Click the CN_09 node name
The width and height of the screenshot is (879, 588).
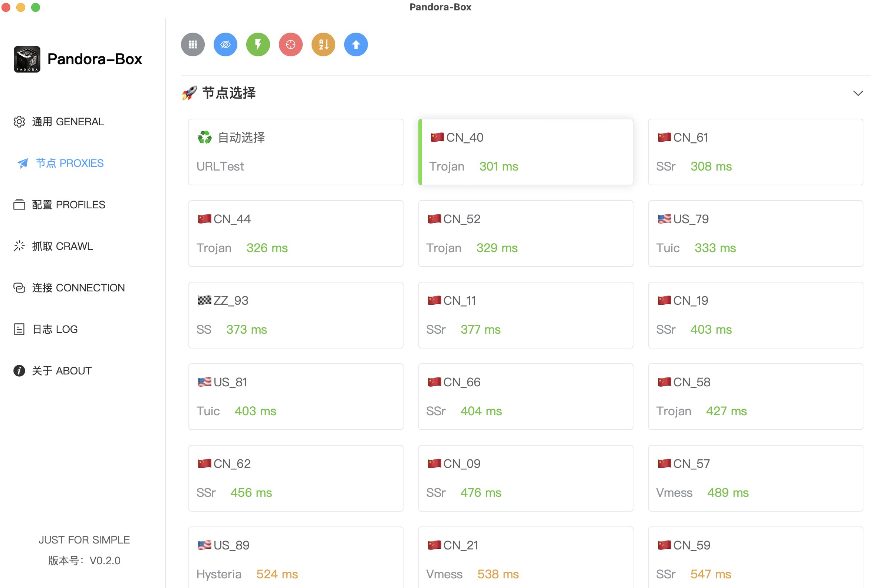click(461, 464)
